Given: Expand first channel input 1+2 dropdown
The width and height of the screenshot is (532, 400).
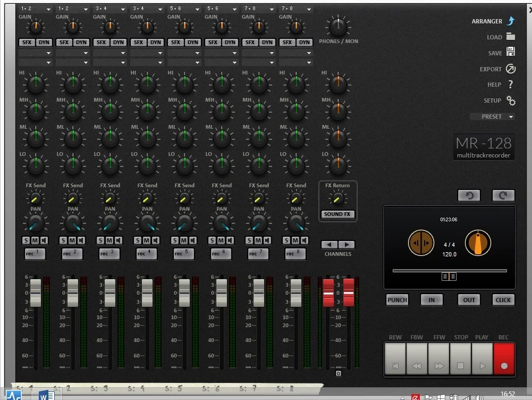Looking at the screenshot, I should [x=35, y=9].
